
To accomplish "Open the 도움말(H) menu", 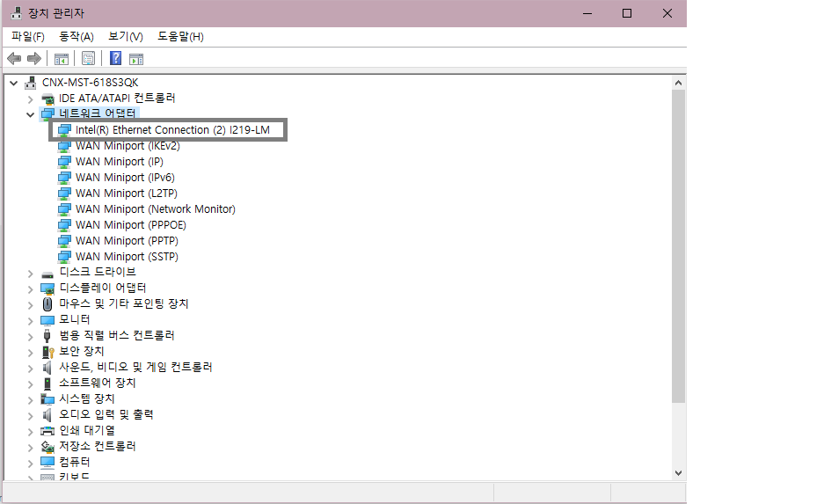I will click(x=180, y=36).
